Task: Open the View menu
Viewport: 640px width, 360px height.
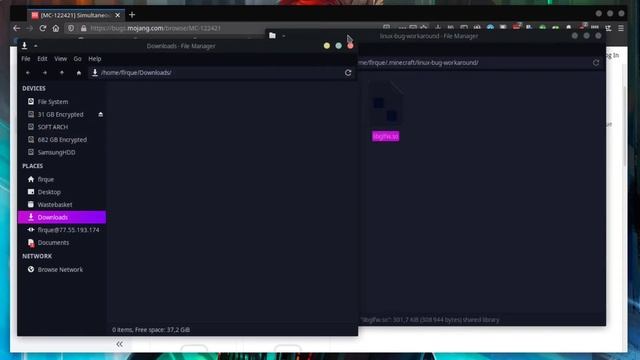Action: coord(60,59)
